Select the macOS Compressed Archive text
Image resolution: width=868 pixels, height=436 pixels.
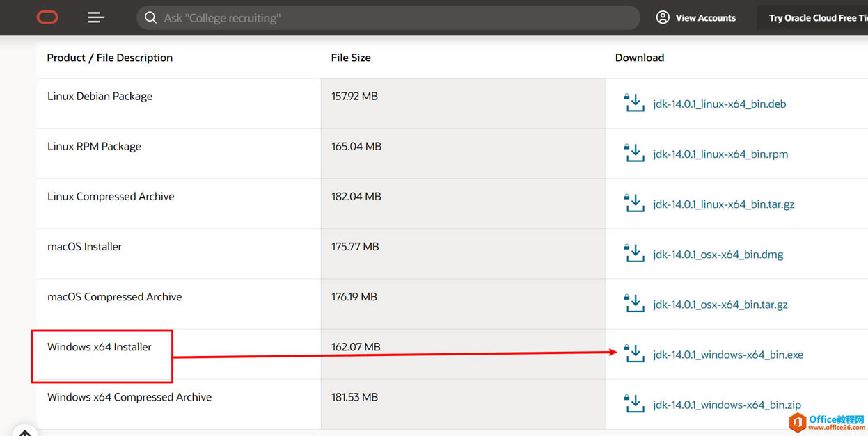114,296
